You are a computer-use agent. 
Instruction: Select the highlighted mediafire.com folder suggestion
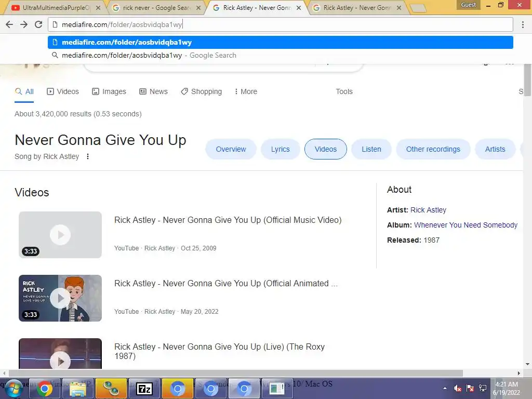pyautogui.click(x=280, y=43)
